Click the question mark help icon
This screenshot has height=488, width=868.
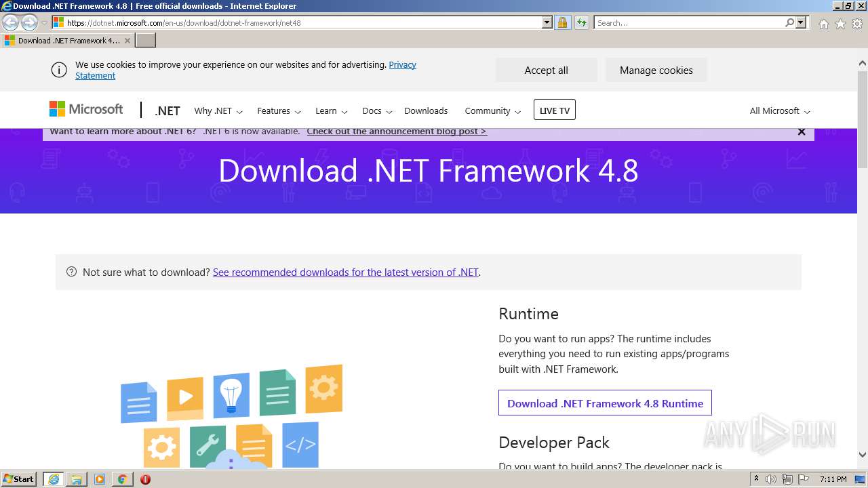point(71,272)
